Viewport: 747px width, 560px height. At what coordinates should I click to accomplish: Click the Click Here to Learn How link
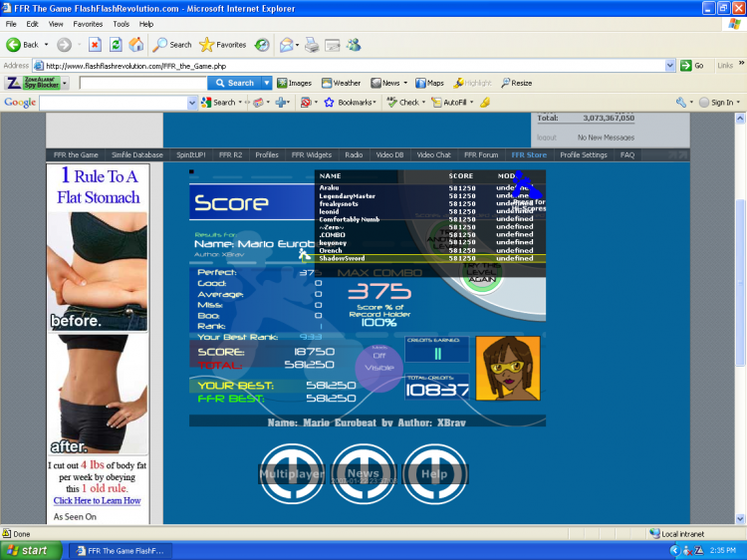click(x=98, y=500)
